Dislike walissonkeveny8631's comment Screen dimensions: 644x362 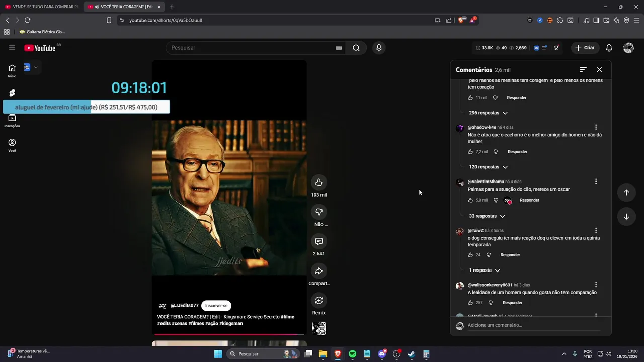tap(491, 303)
